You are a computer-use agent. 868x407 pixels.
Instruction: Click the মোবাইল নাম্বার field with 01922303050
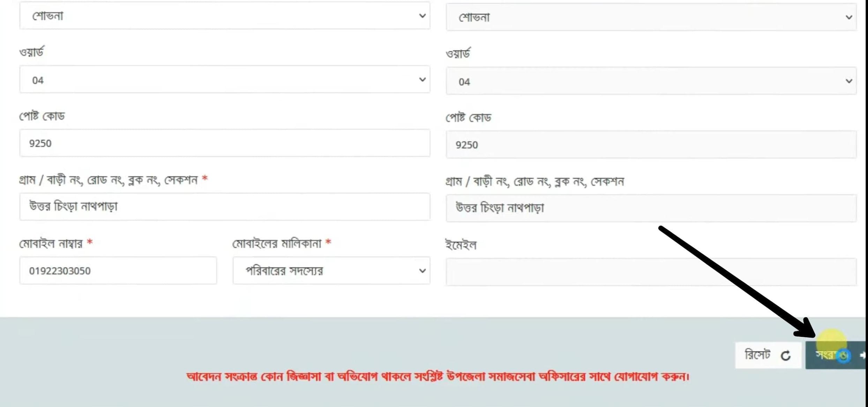[x=118, y=271]
